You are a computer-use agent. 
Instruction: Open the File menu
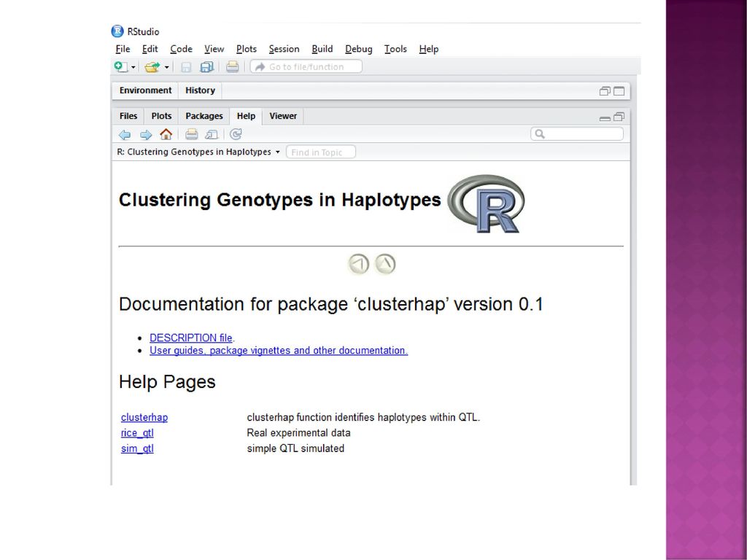click(123, 49)
